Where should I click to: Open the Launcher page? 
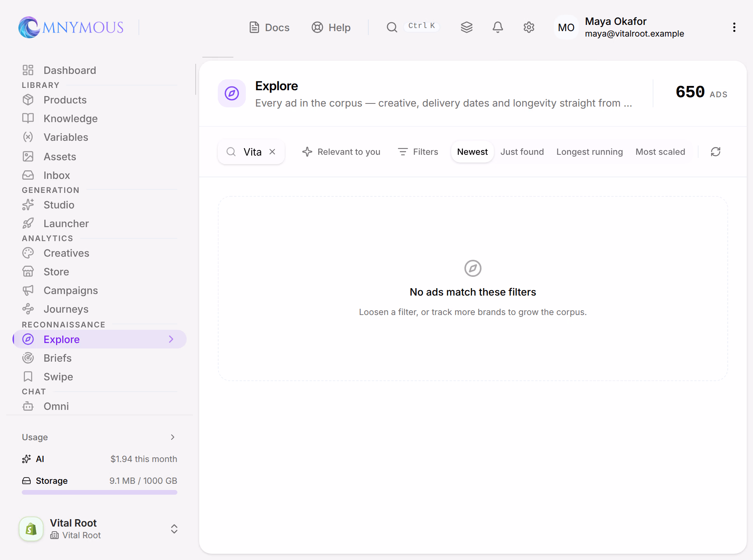100,223
